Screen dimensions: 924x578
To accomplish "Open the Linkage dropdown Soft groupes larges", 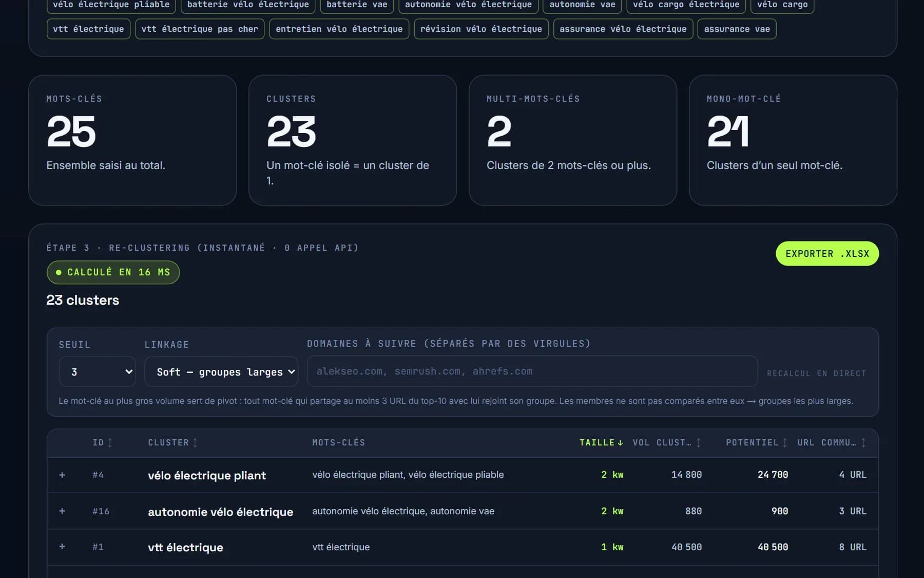I will tap(221, 371).
